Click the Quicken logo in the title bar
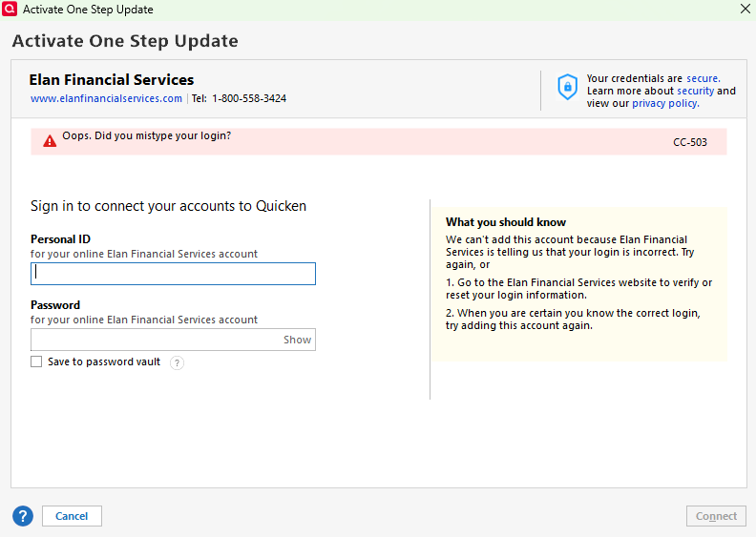 pyautogui.click(x=10, y=9)
